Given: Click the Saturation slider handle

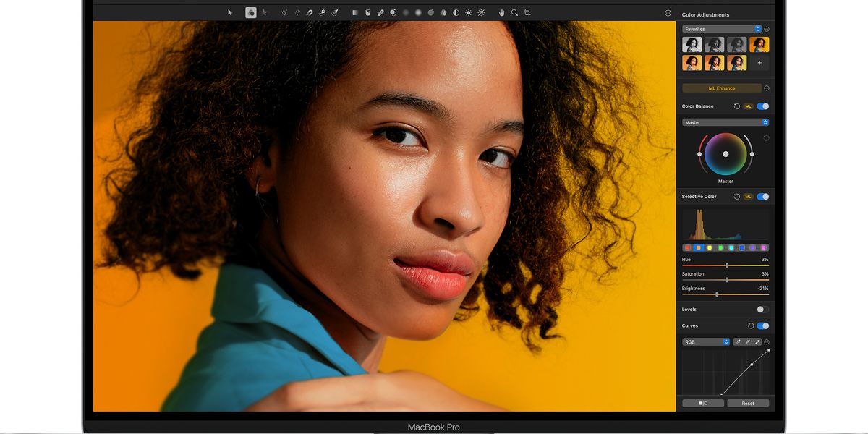Looking at the screenshot, I should pyautogui.click(x=727, y=280).
